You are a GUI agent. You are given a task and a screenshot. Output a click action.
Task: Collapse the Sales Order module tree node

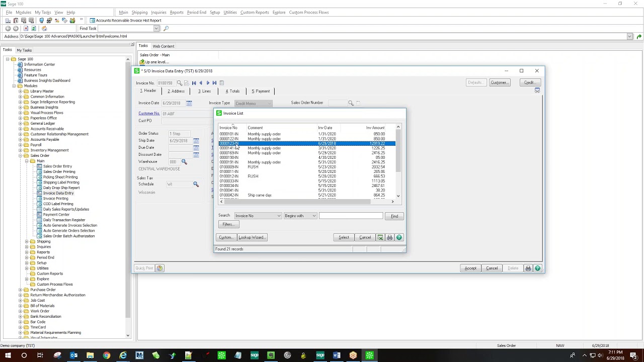21,156
